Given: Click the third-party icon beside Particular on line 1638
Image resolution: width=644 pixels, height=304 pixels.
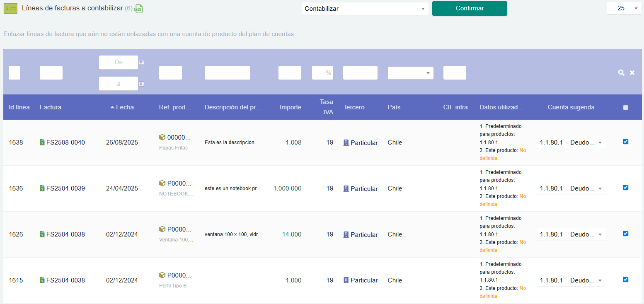Looking at the screenshot, I should (x=346, y=142).
